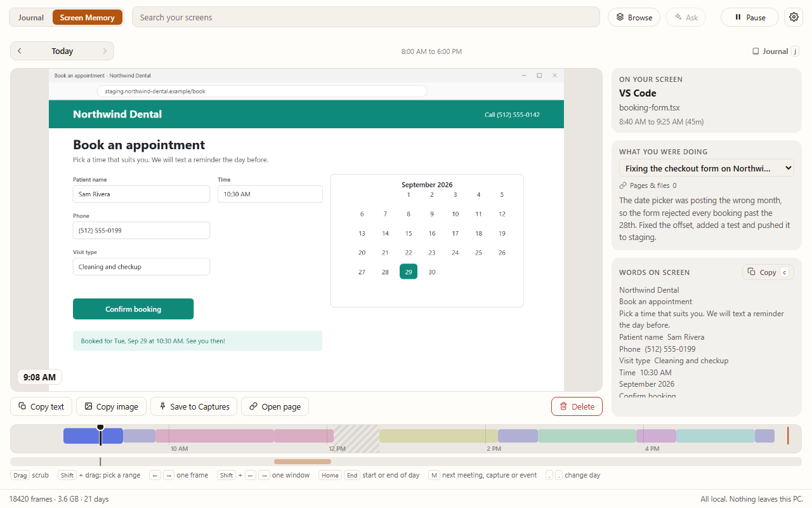This screenshot has height=508, width=812.
Task: Select the olive timeline segment before 2 PM
Action: [x=438, y=436]
